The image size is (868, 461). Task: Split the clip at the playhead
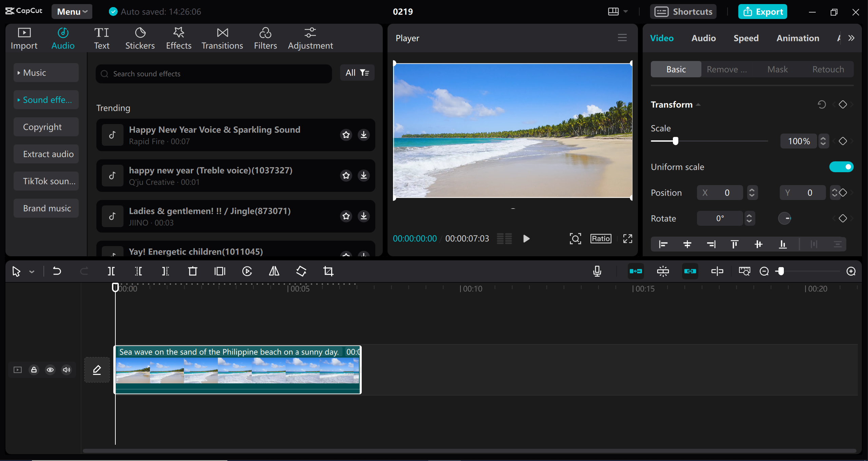111,271
